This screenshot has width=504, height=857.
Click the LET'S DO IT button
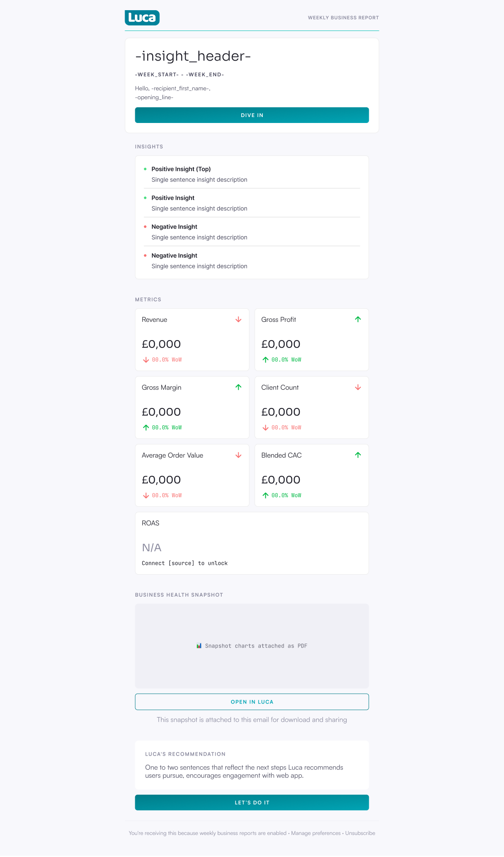click(252, 803)
